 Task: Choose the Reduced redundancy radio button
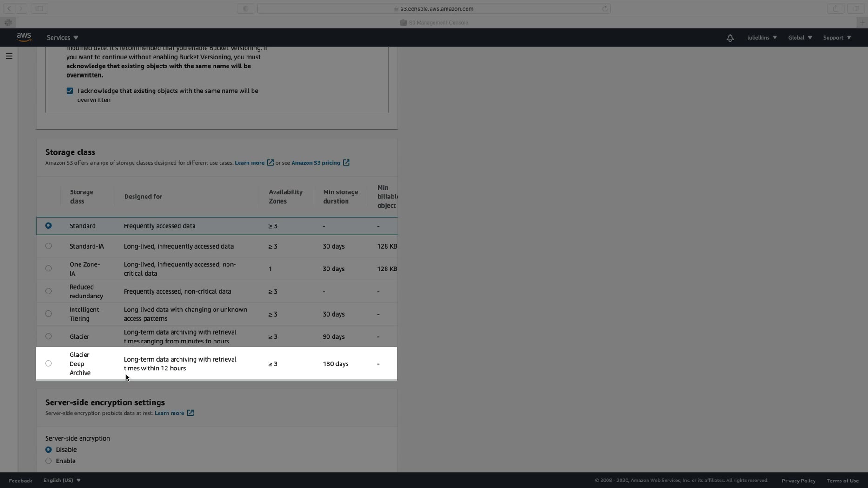tap(48, 291)
